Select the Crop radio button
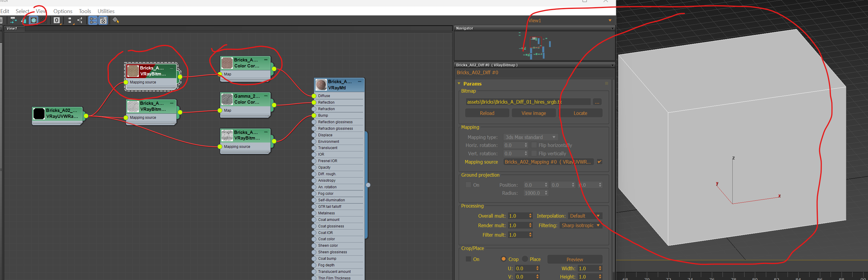This screenshot has width=868, height=280. (503, 259)
